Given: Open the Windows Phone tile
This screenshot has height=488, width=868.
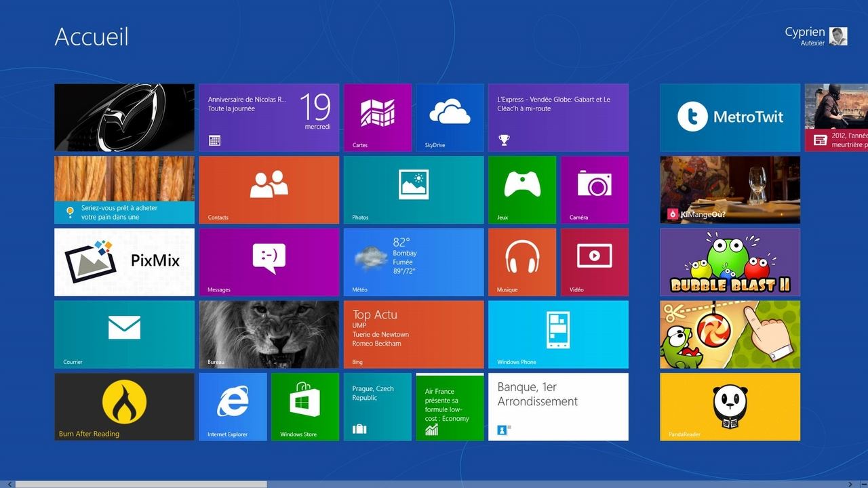Looking at the screenshot, I should pos(558,334).
